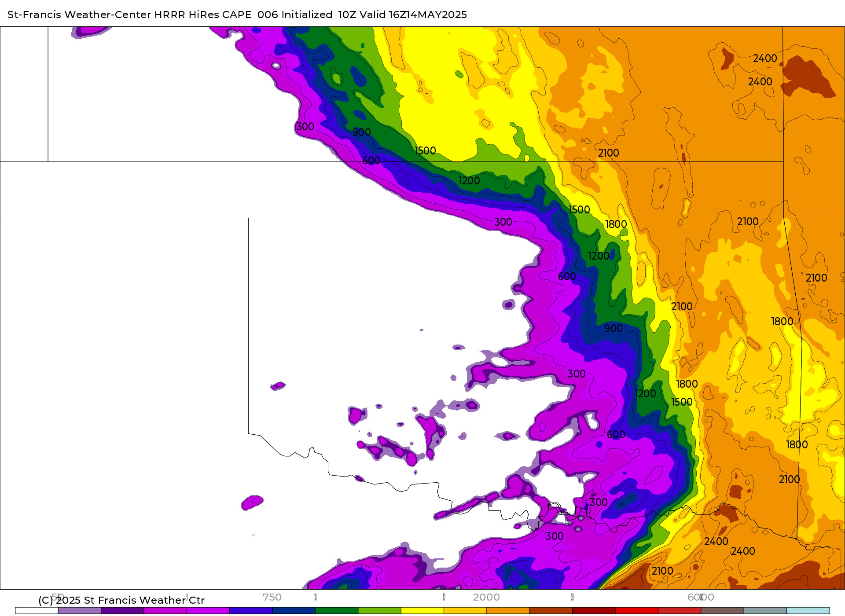Select the dark purple legend swatch
This screenshot has width=845, height=616.
tap(122, 611)
